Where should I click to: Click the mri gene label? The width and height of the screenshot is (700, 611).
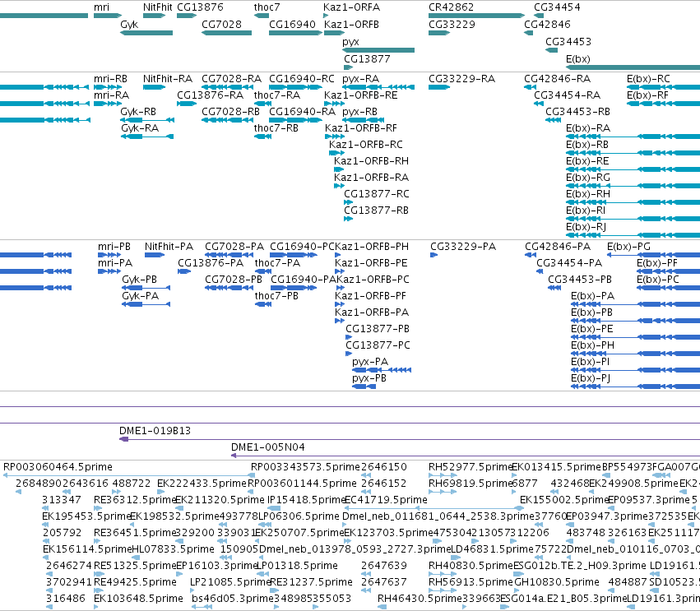(101, 7)
